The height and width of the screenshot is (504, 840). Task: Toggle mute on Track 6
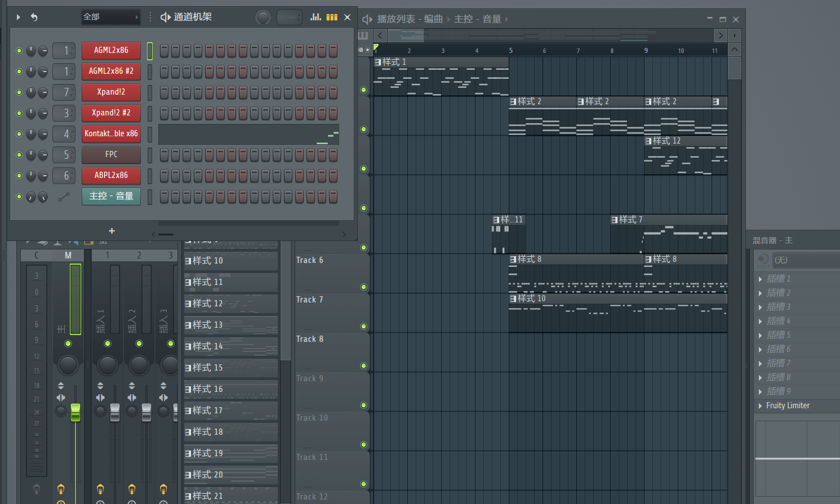coord(363,287)
